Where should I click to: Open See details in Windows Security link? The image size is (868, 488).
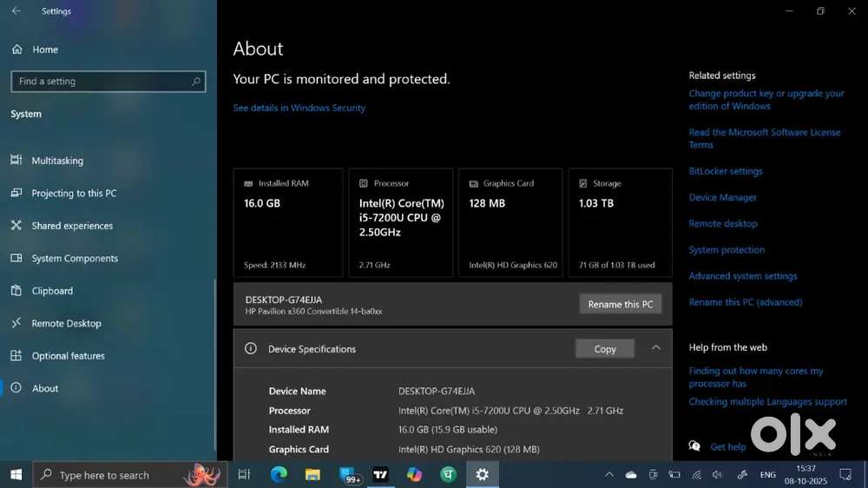(299, 108)
